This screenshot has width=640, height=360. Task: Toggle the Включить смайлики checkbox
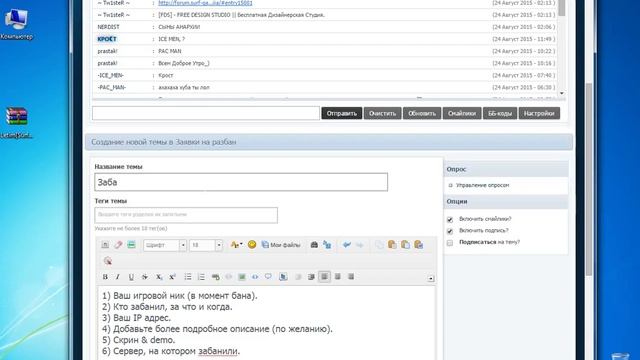(450, 220)
